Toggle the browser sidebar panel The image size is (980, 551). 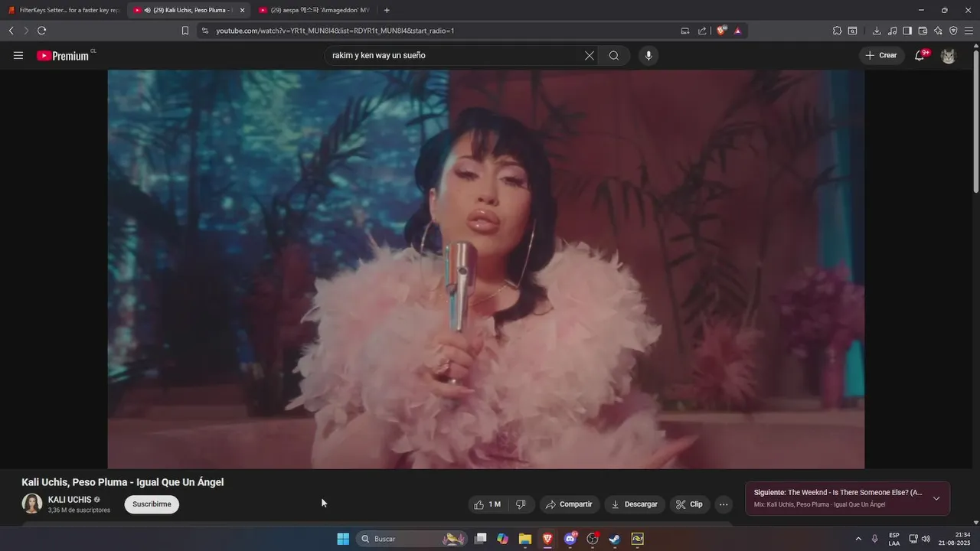907,31
